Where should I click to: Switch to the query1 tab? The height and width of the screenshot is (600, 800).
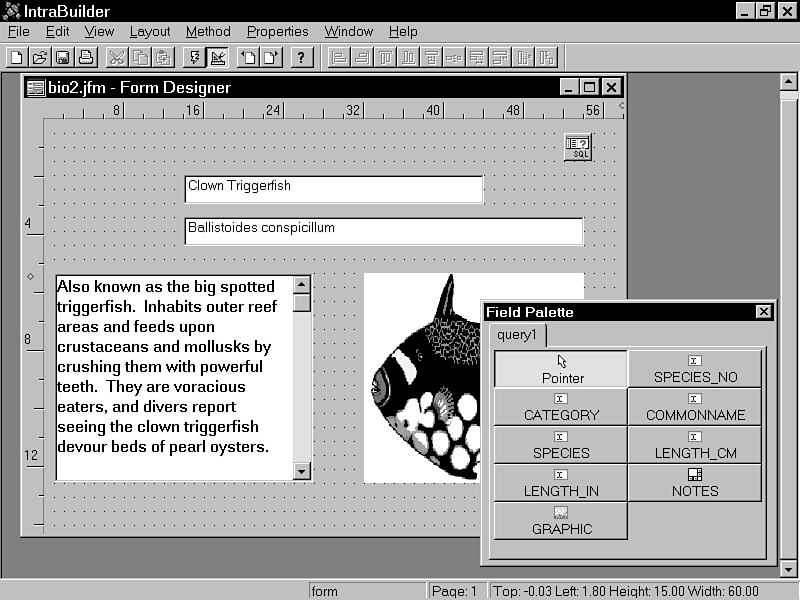(x=517, y=335)
